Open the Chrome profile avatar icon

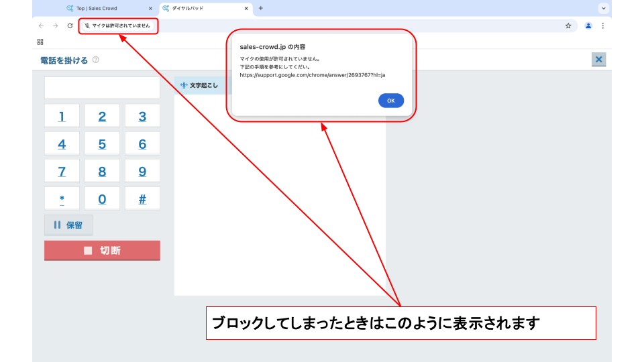tap(588, 25)
